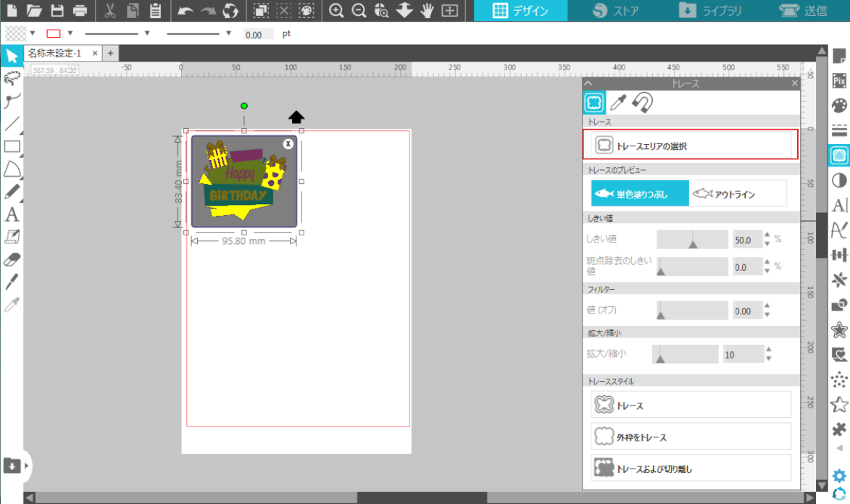Collapse the Trace panel chevron

(588, 83)
